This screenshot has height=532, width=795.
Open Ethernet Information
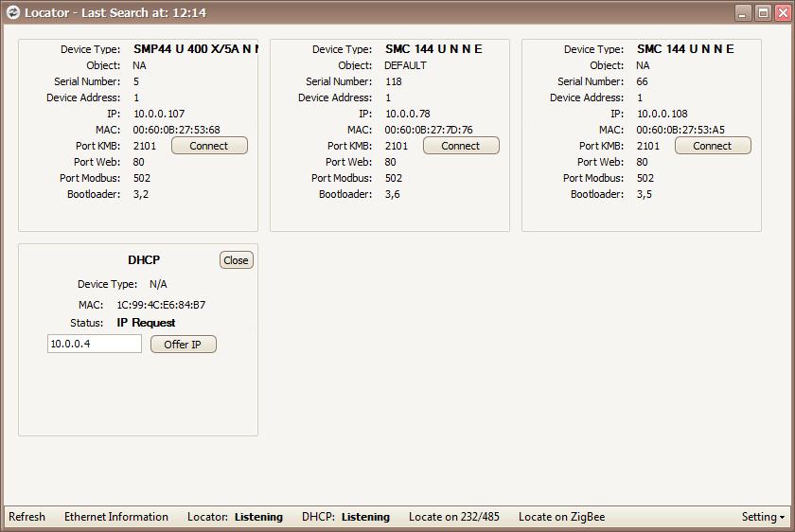pyautogui.click(x=116, y=517)
